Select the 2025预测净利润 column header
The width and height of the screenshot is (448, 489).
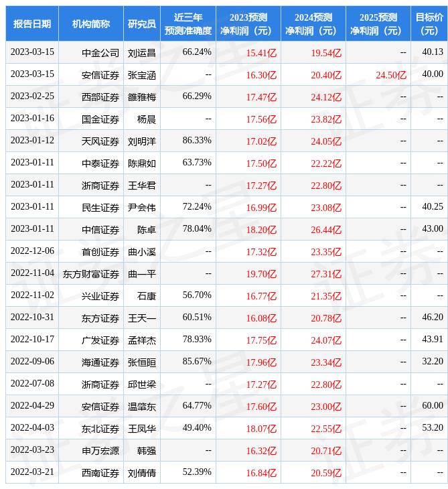pyautogui.click(x=378, y=24)
